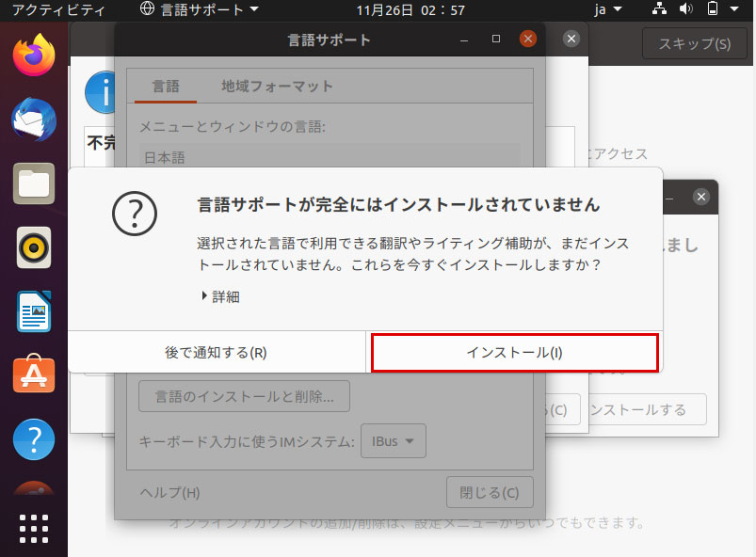This screenshot has height=557, width=756.
Task: Click the 言語サポート window title bar
Action: click(330, 40)
